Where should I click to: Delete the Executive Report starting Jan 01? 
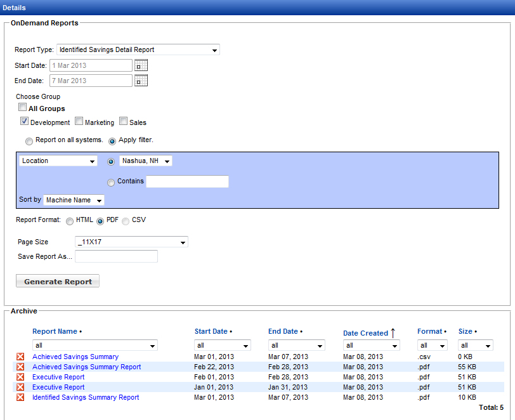20,388
